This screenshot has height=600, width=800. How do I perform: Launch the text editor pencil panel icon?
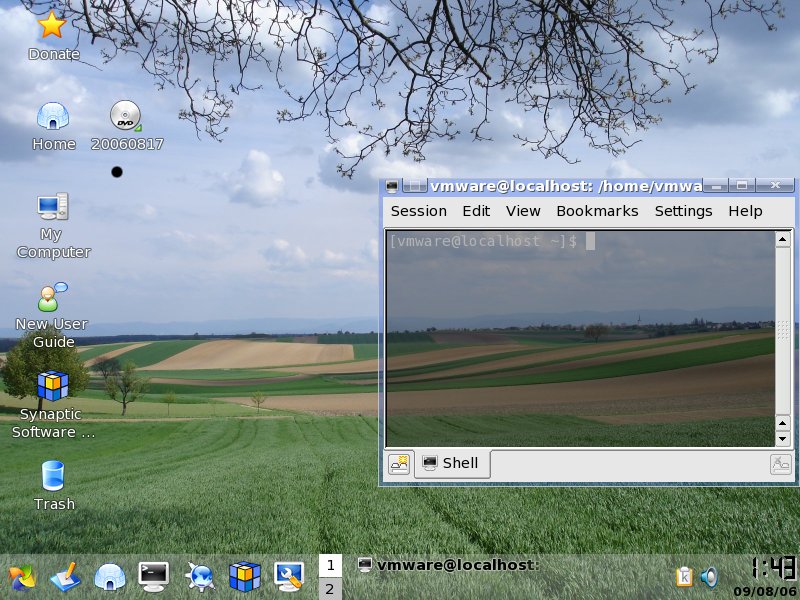tap(65, 577)
